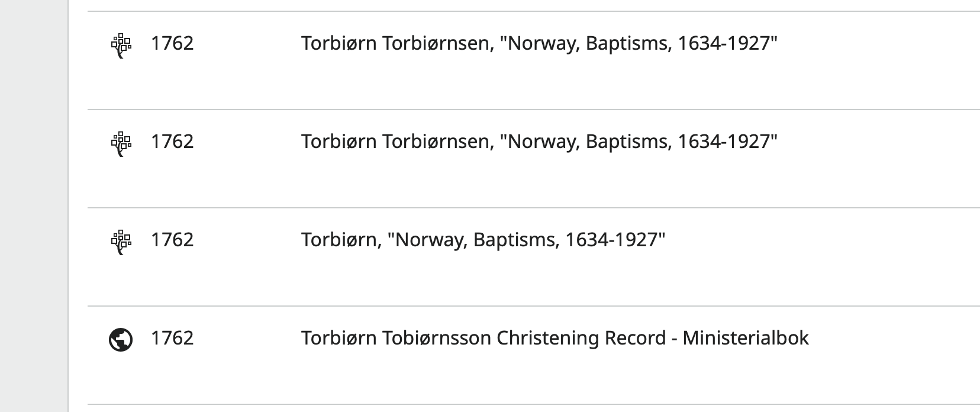This screenshot has height=412, width=980.
Task: Open Torbiørn Tobiørnsson Christening Record - Ministerialbok
Action: 555,338
